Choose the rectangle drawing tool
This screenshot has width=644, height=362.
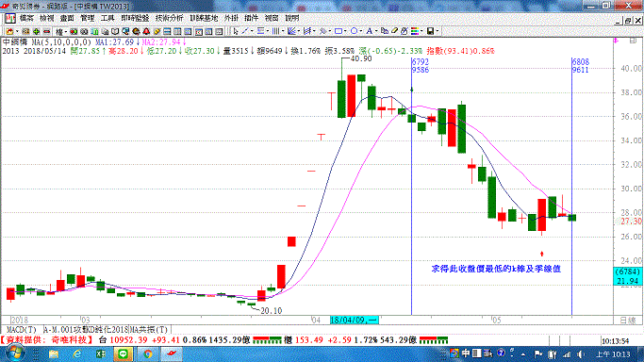[x=339, y=31]
